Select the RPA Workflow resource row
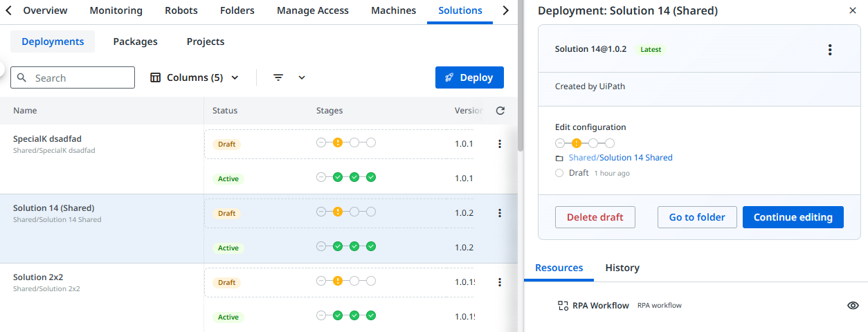 (696, 305)
